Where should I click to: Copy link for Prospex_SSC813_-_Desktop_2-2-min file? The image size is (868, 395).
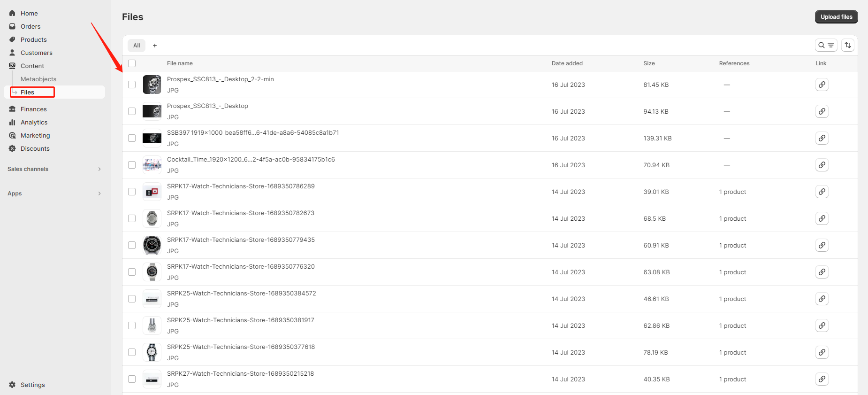coord(822,85)
